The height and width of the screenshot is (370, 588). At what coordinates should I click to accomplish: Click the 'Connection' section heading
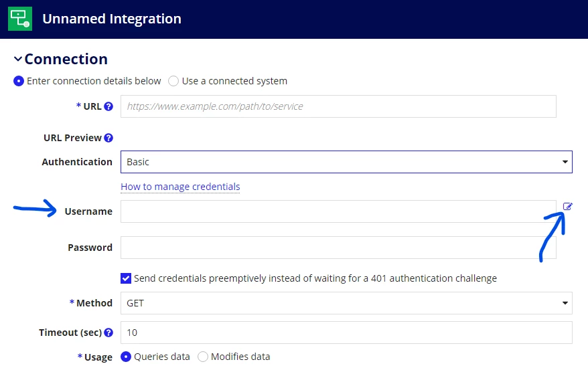[x=66, y=59]
